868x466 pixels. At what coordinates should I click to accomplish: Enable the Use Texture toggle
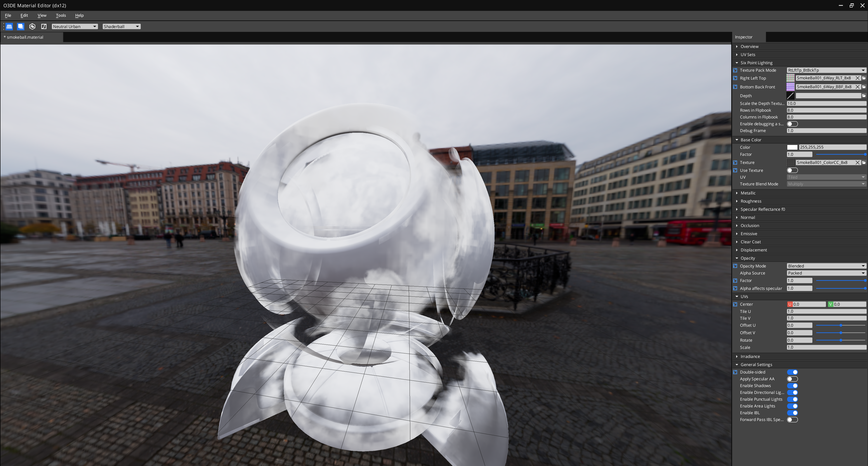point(792,170)
